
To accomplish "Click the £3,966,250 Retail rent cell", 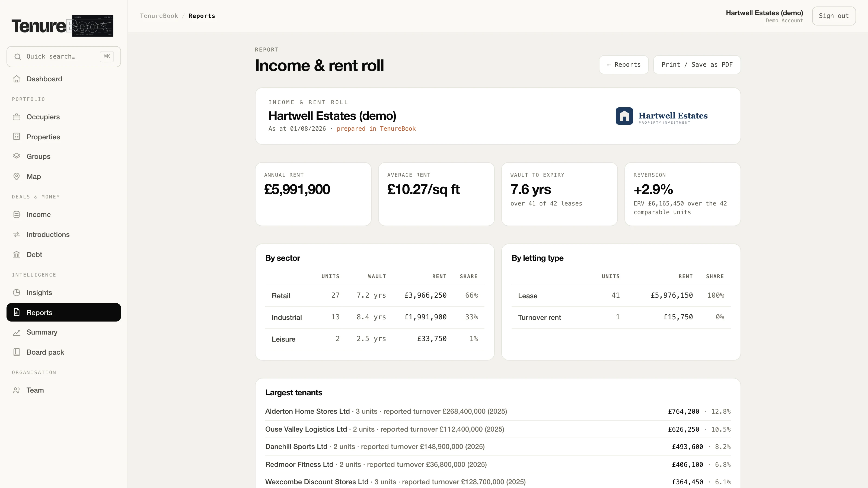I will pyautogui.click(x=425, y=295).
